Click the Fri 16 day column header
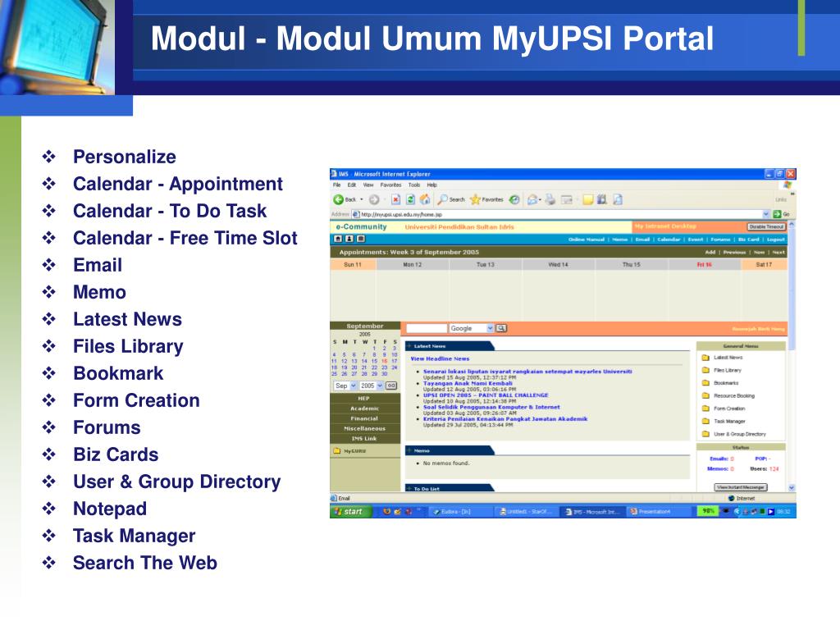This screenshot has width=840, height=630. (705, 265)
